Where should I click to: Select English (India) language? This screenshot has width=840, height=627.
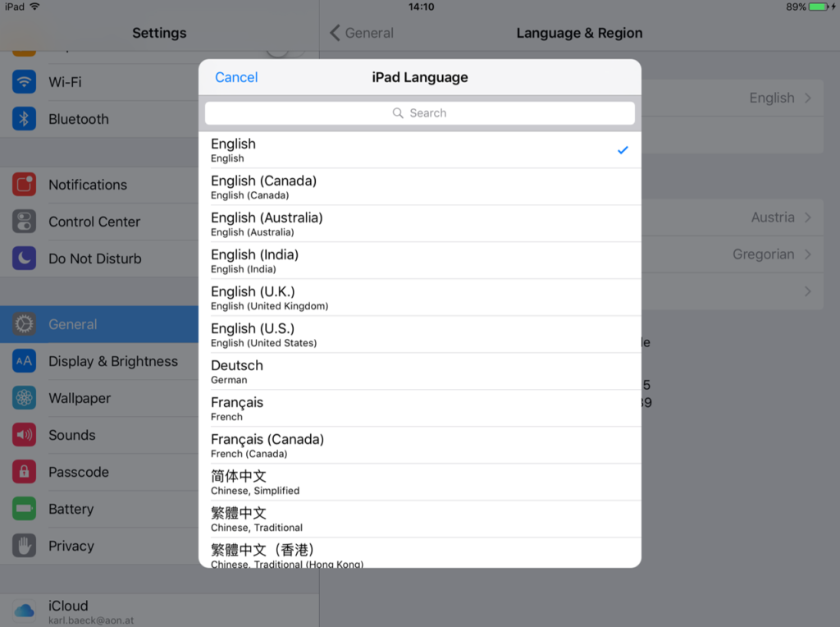[x=420, y=261]
